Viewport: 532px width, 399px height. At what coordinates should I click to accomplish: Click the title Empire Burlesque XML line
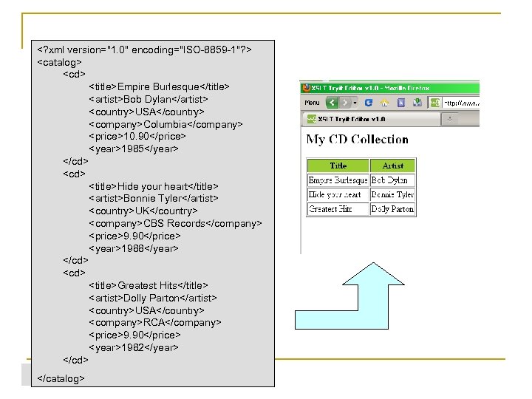[x=159, y=87]
